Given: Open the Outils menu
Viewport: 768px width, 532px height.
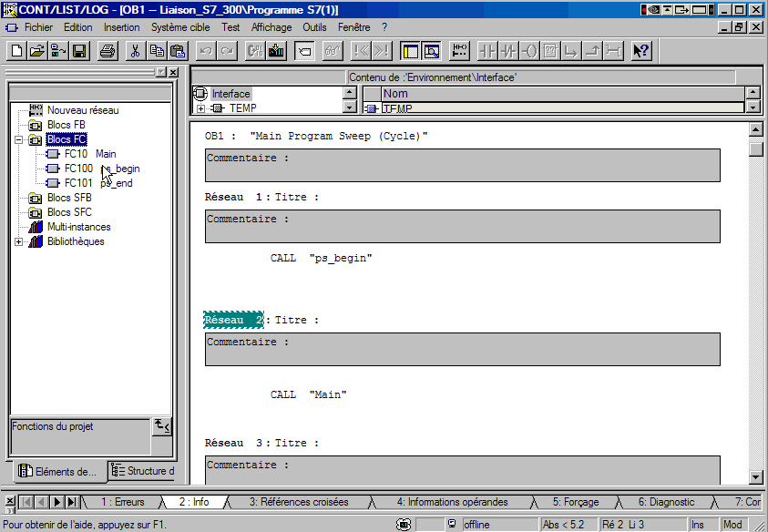Looking at the screenshot, I should click(x=314, y=27).
